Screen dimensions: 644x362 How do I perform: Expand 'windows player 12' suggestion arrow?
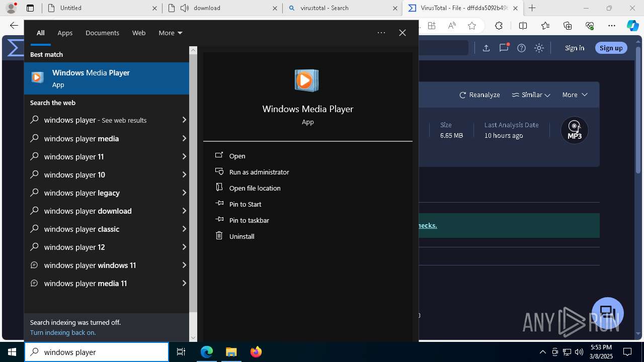tap(184, 247)
